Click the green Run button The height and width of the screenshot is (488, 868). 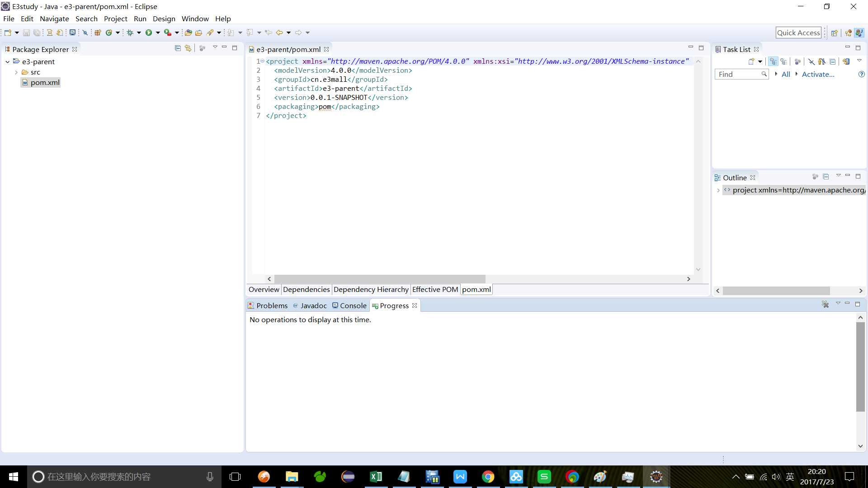(x=149, y=33)
